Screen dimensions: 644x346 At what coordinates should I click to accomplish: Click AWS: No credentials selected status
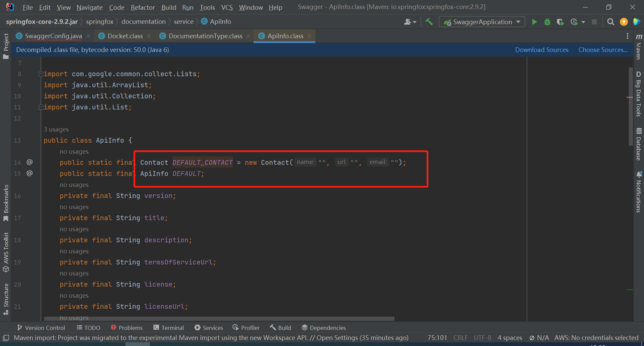pyautogui.click(x=596, y=338)
